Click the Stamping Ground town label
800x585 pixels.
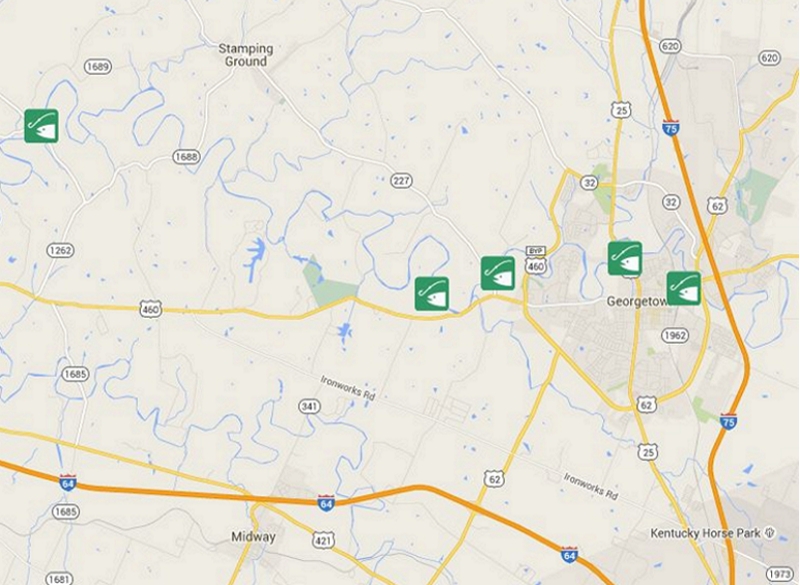point(246,55)
